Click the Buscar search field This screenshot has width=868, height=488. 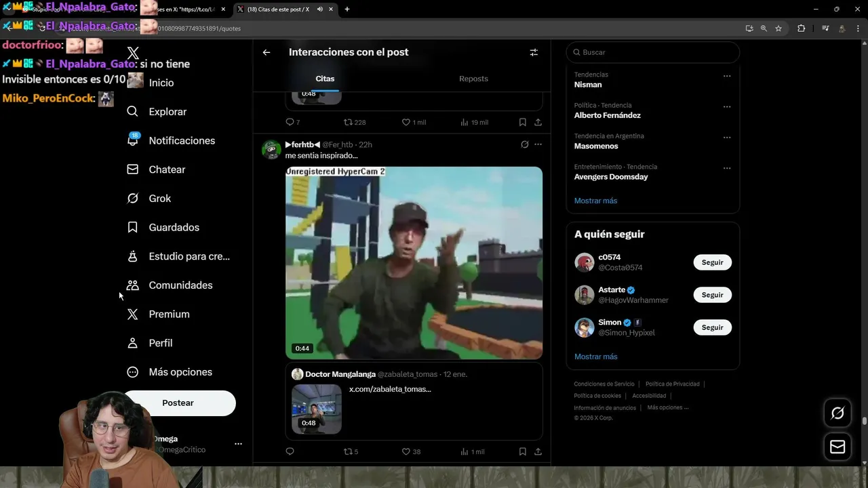pos(652,52)
